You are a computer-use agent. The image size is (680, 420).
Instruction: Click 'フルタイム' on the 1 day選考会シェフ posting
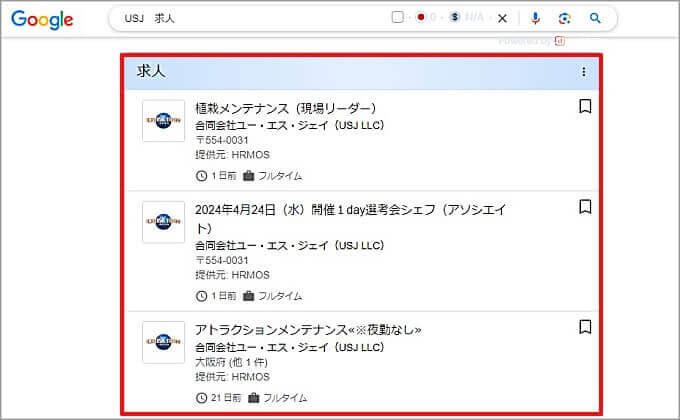280,296
